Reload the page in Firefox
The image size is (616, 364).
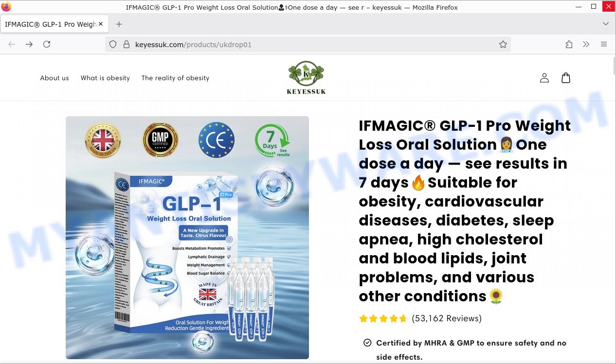point(47,44)
